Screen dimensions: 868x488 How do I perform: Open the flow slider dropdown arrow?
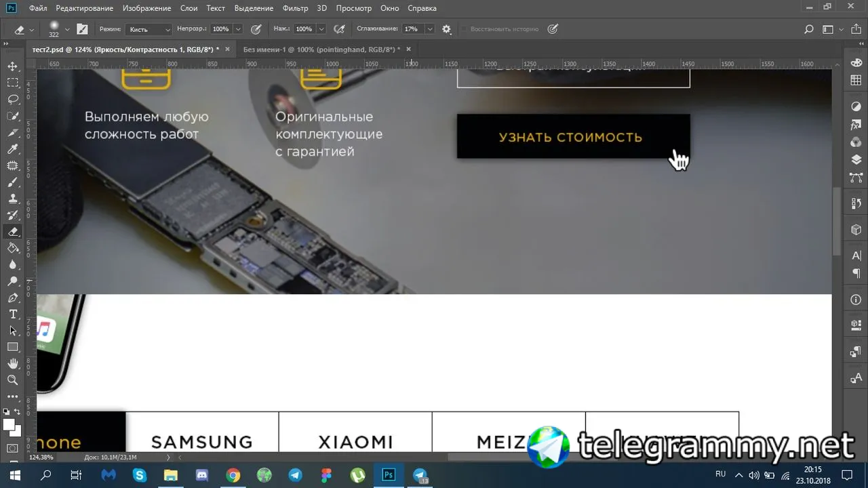click(321, 29)
